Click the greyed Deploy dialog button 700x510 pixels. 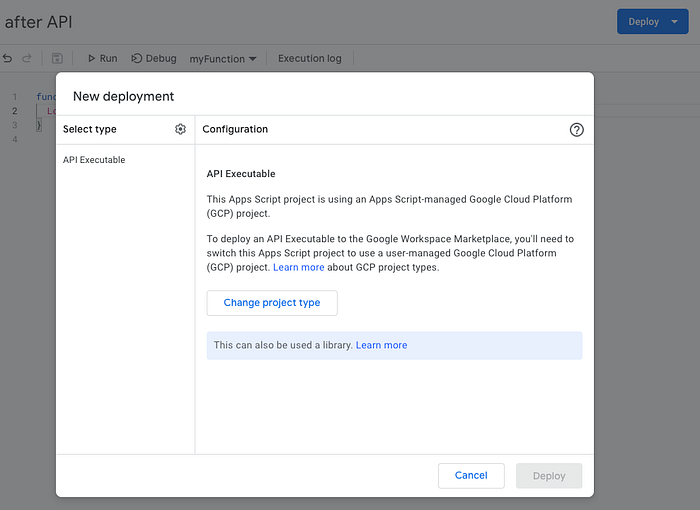coord(549,476)
